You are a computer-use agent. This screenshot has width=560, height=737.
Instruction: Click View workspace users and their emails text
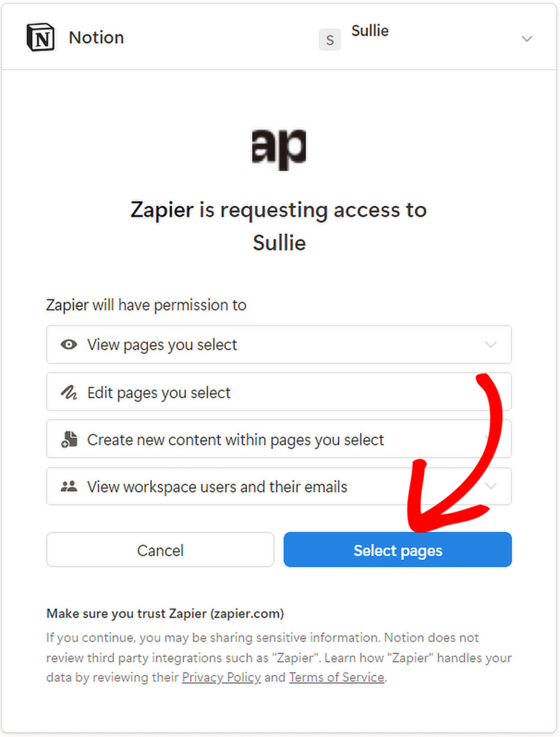pyautogui.click(x=217, y=487)
